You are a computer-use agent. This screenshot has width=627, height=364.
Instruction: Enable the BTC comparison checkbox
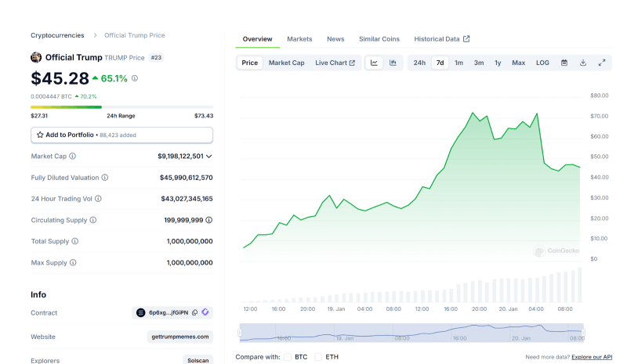pyautogui.click(x=287, y=357)
